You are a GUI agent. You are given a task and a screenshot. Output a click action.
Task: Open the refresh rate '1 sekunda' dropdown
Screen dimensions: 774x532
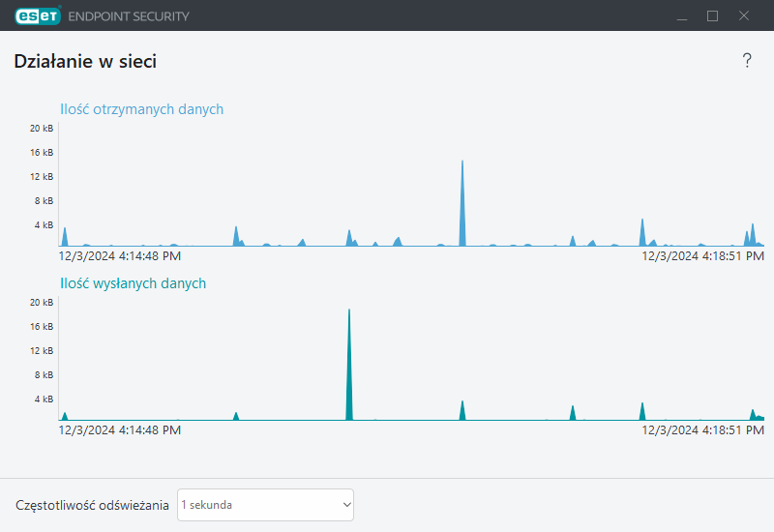pos(265,505)
